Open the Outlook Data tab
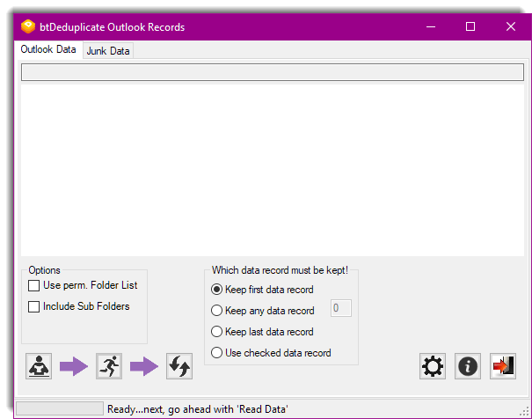The width and height of the screenshot is (532, 419). (48, 50)
